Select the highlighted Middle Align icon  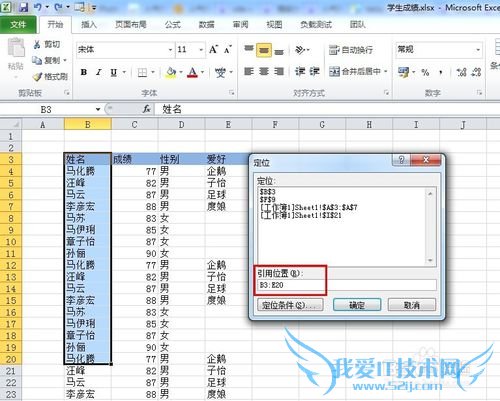click(264, 50)
